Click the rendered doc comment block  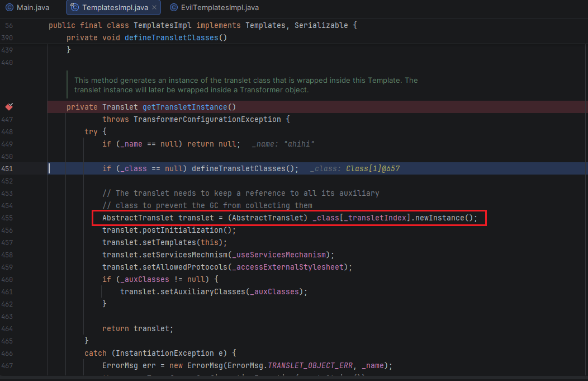click(246, 85)
